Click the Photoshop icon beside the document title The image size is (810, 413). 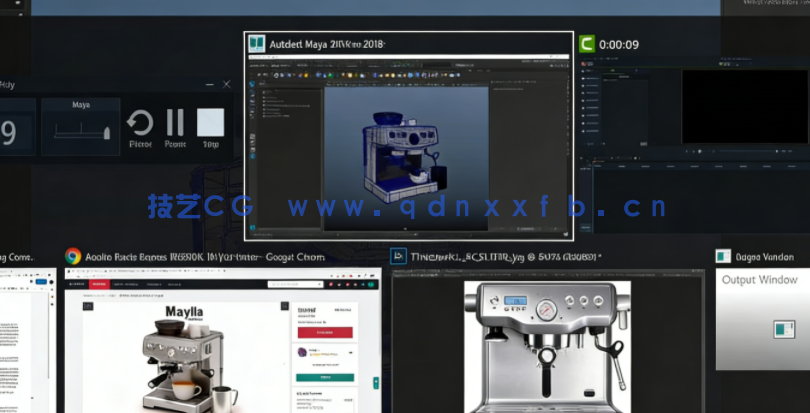click(x=398, y=257)
